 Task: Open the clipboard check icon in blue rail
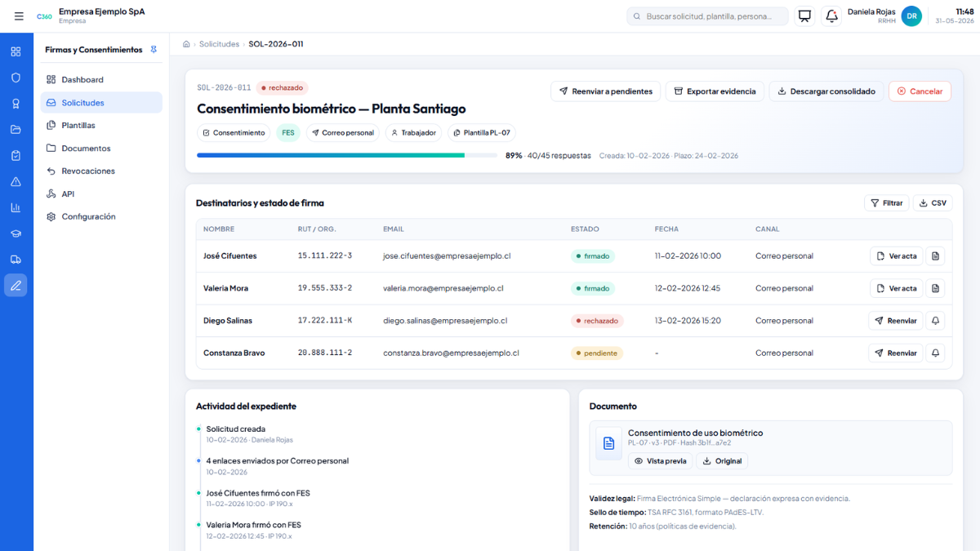pos(16,155)
